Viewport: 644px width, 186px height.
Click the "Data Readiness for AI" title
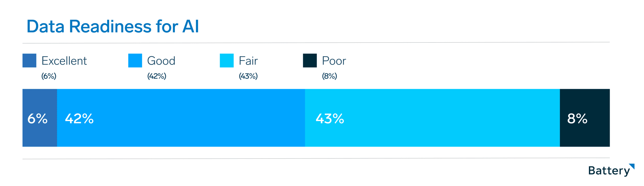113,26
